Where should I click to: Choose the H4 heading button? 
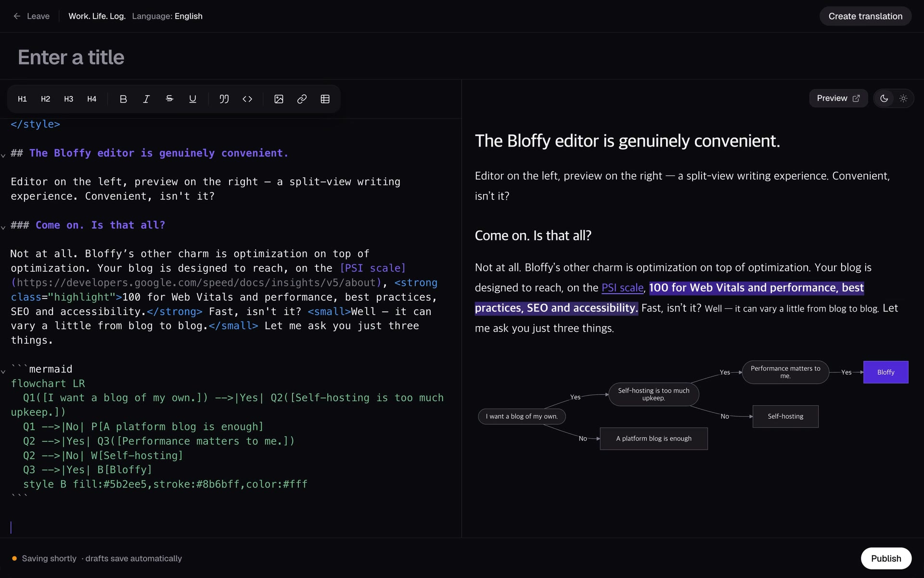(91, 99)
